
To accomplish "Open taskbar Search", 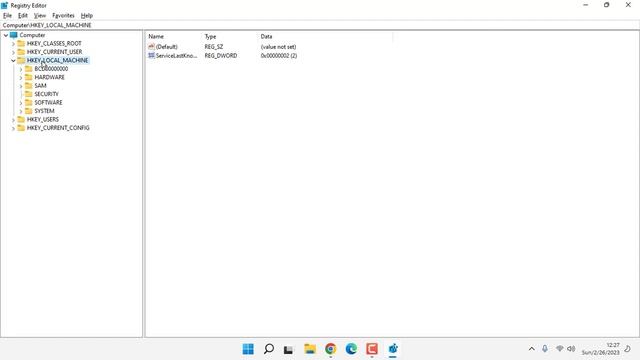I will point(269,349).
